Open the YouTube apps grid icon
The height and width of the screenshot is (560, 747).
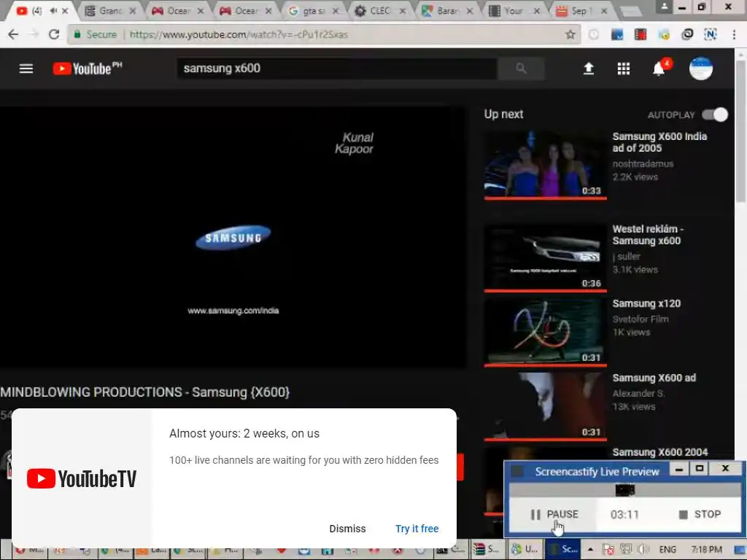click(624, 69)
